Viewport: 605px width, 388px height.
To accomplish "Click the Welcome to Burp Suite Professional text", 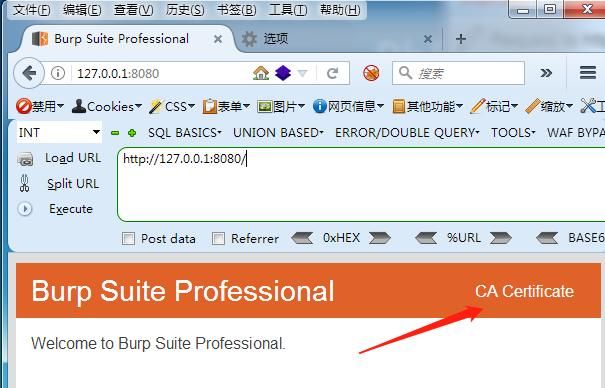I will pyautogui.click(x=158, y=343).
